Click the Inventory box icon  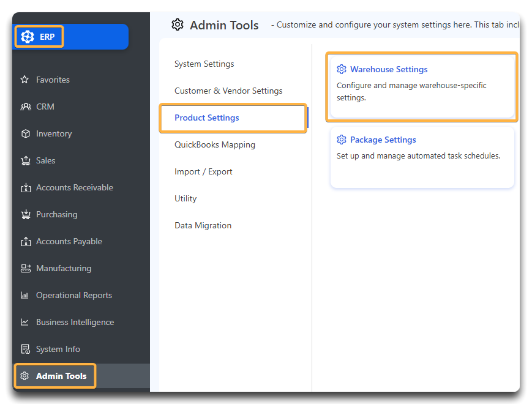[x=26, y=133]
